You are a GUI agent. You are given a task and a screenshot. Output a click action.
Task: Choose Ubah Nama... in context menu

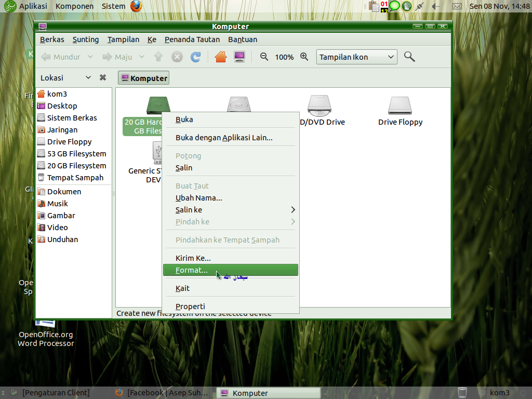[x=231, y=198]
